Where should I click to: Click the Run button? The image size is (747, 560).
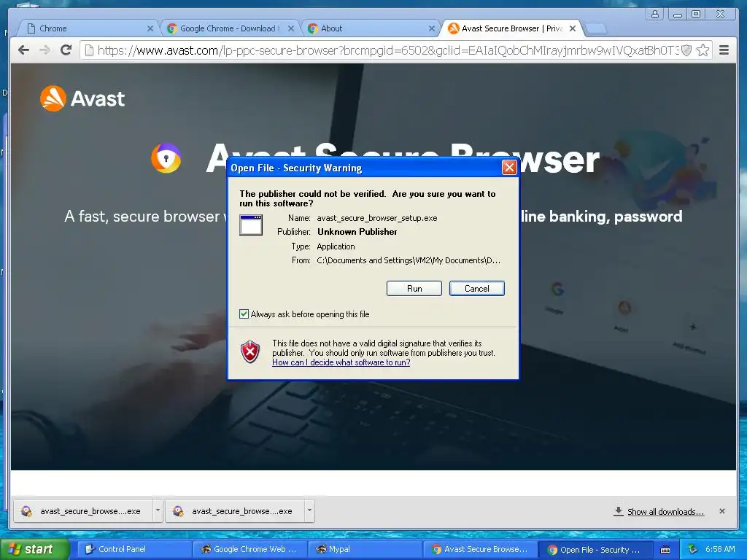click(x=414, y=289)
